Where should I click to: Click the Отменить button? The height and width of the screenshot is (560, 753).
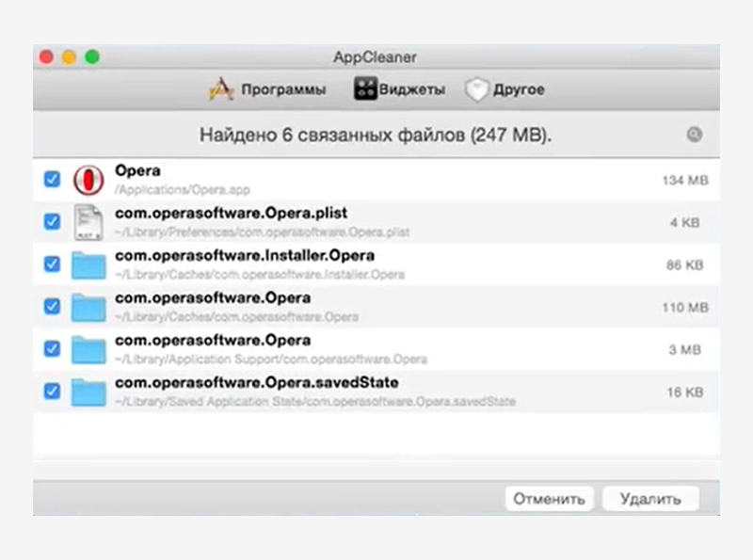549,499
